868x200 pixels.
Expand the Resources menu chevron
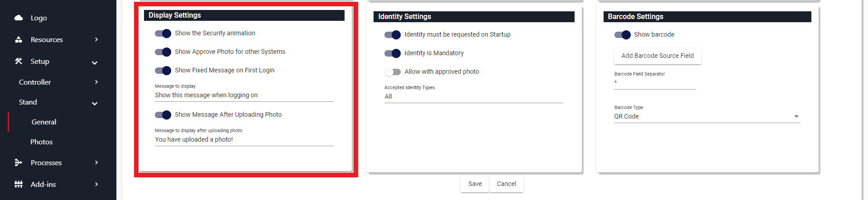pyautogui.click(x=96, y=39)
